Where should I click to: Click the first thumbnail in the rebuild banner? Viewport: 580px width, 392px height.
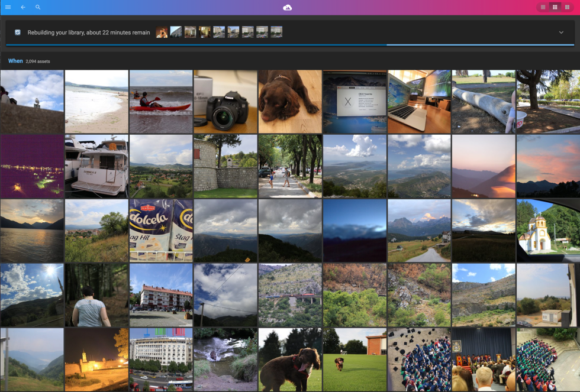tap(162, 31)
